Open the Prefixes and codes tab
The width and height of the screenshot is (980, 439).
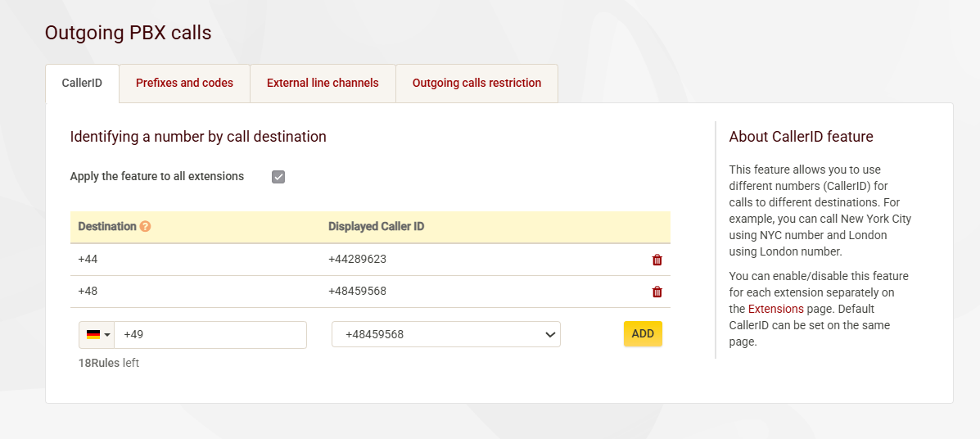[x=184, y=84]
